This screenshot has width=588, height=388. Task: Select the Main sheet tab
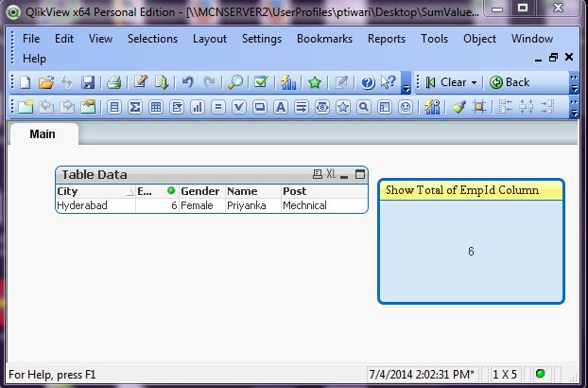pyautogui.click(x=43, y=134)
